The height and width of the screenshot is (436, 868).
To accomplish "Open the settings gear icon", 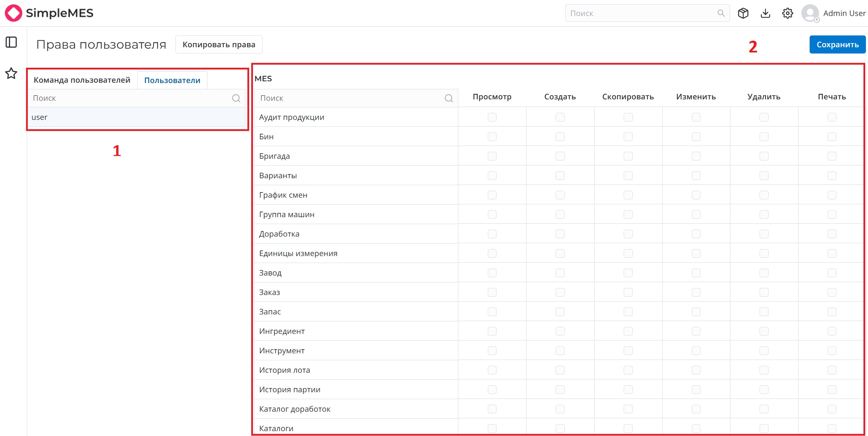I will coord(788,13).
